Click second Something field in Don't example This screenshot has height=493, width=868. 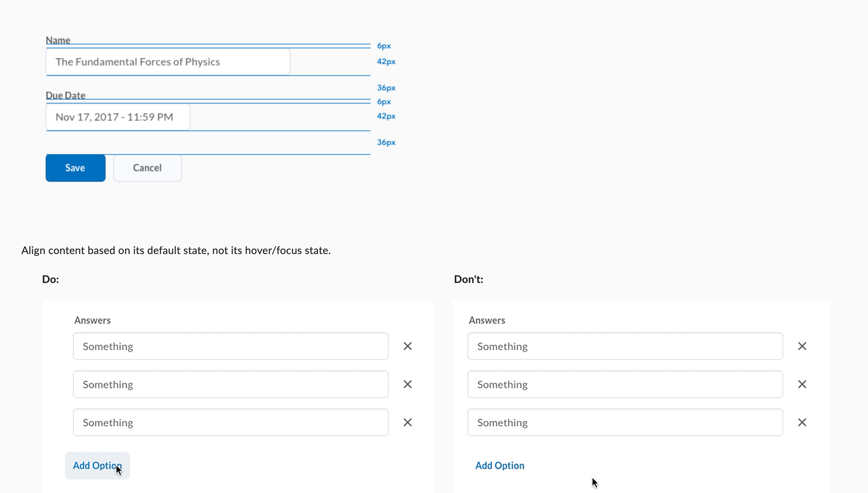(625, 384)
